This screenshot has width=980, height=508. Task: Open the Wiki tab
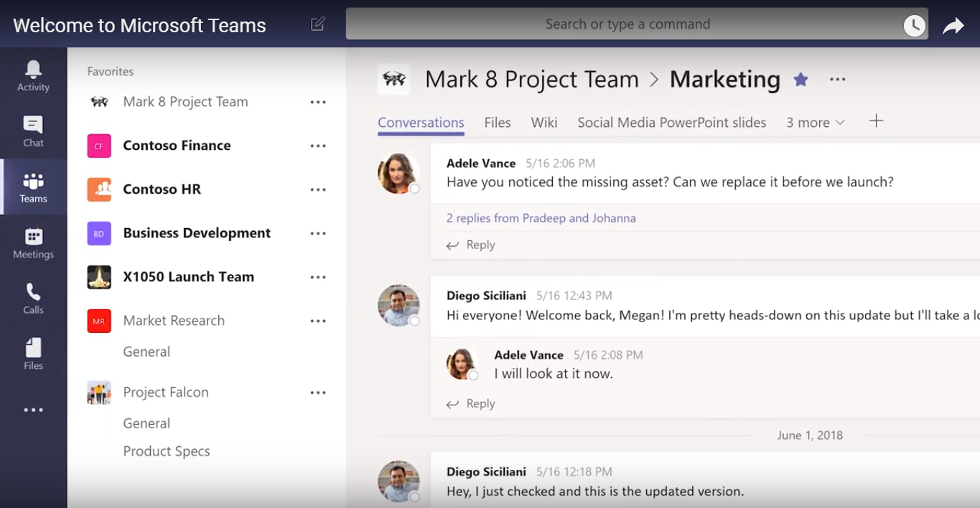[x=544, y=123]
